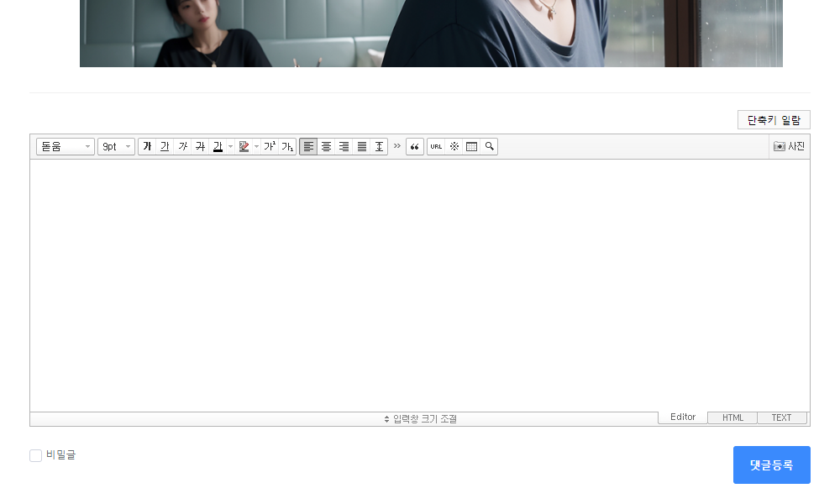Screen dimensions: 840x504
Task: Apply subscript formatting
Action: click(x=287, y=146)
